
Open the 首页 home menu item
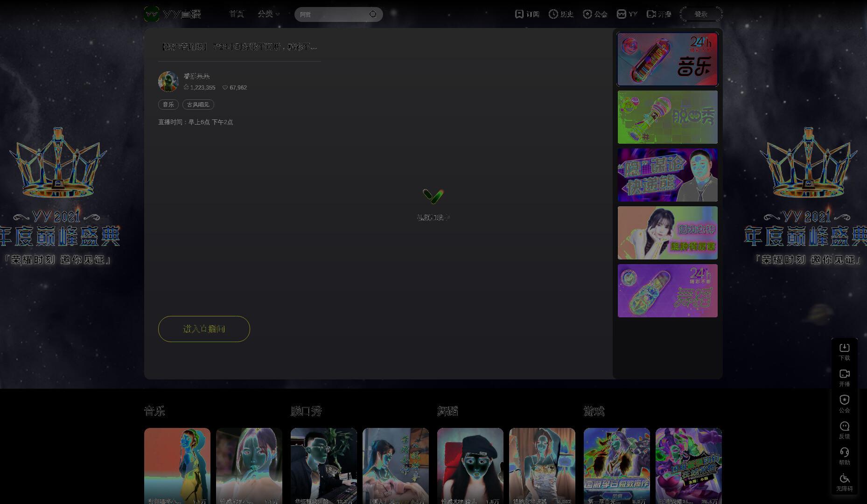[237, 14]
